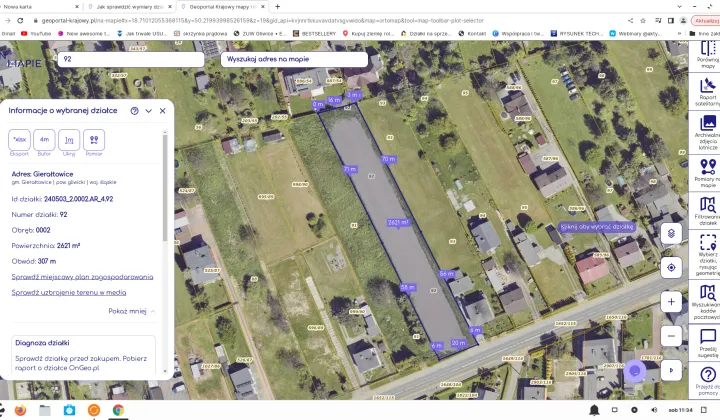
Task: Click Sprawdź miejscowy plan zagospodarowania link
Action: [82, 277]
